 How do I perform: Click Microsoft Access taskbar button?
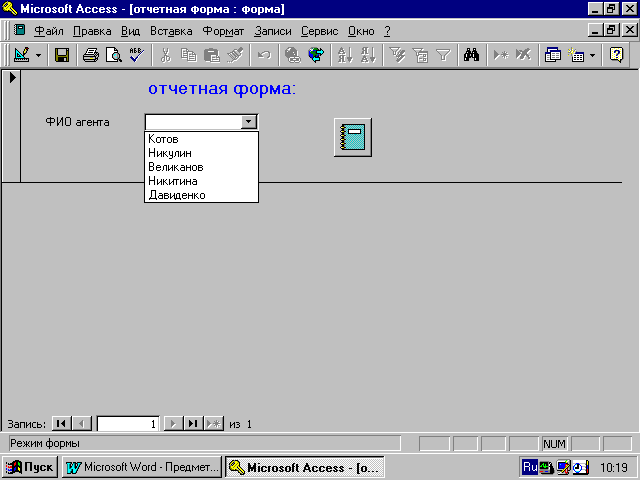tap(304, 467)
